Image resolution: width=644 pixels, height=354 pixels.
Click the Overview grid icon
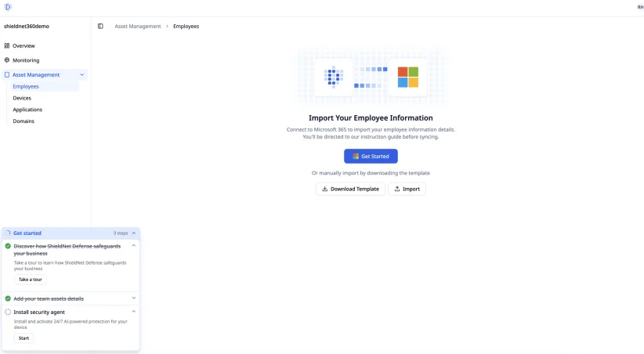click(x=7, y=46)
